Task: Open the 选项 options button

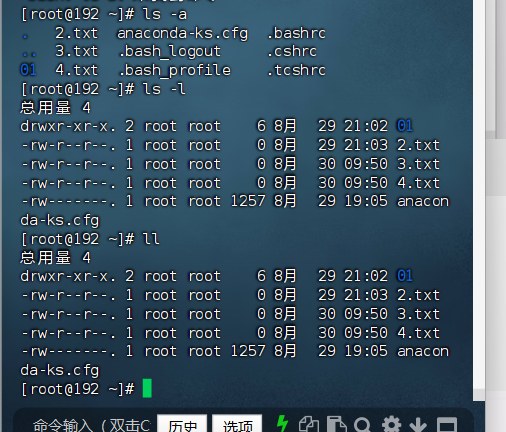Action: (x=237, y=424)
